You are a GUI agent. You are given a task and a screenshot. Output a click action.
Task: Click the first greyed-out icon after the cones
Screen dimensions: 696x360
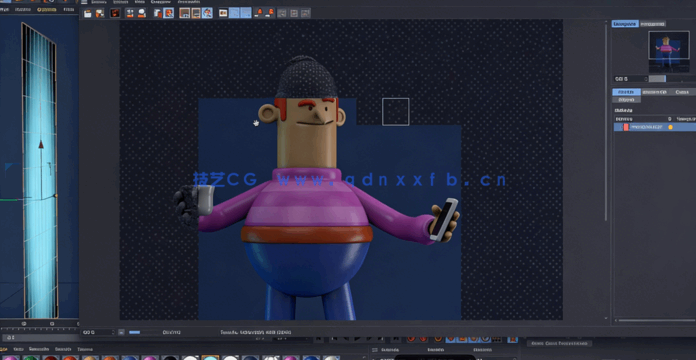[282, 13]
